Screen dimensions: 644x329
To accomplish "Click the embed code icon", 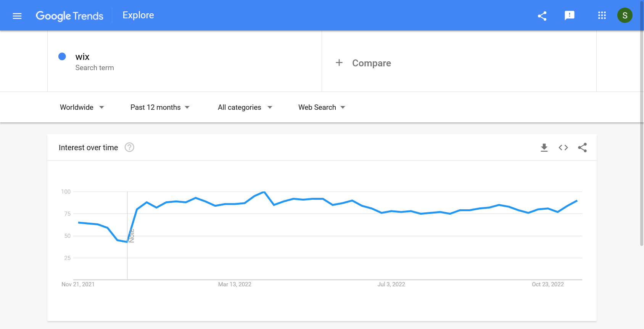I will [563, 148].
